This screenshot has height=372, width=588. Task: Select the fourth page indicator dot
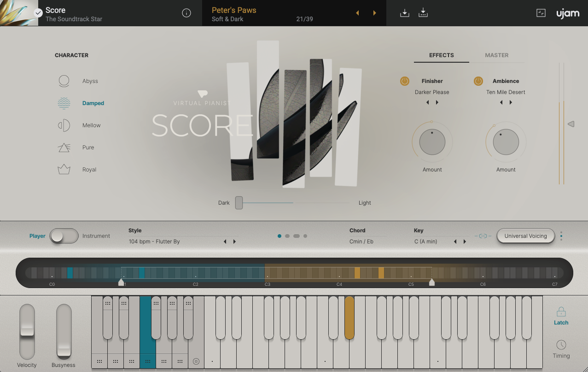tap(305, 236)
